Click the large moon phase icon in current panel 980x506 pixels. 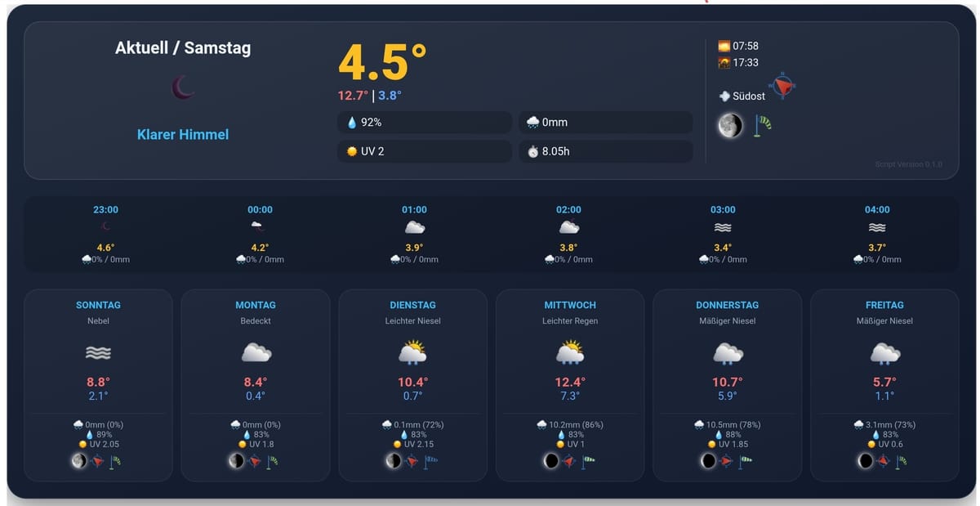(x=730, y=125)
